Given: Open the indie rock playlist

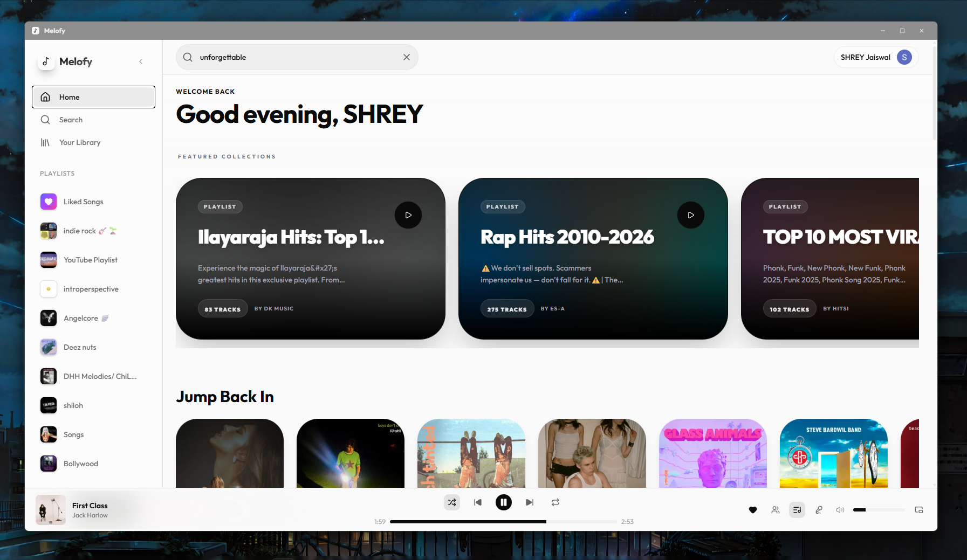Looking at the screenshot, I should 93,231.
